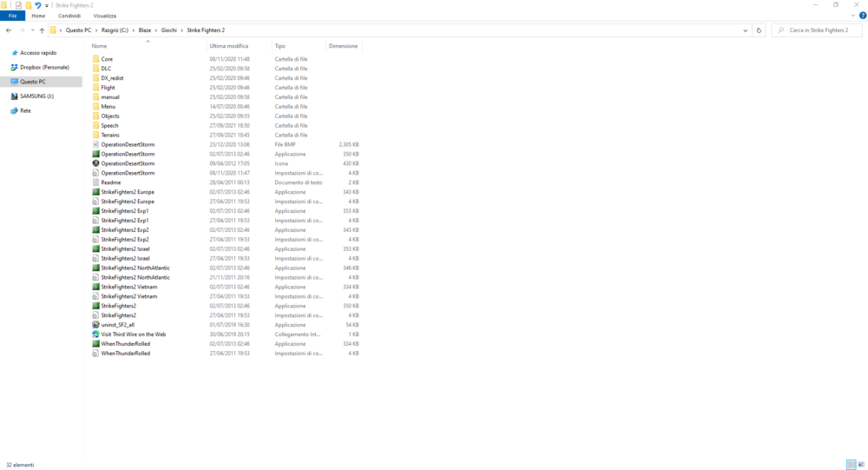
Task: Select WhenThunderRolled settings file row
Action: pyautogui.click(x=226, y=353)
